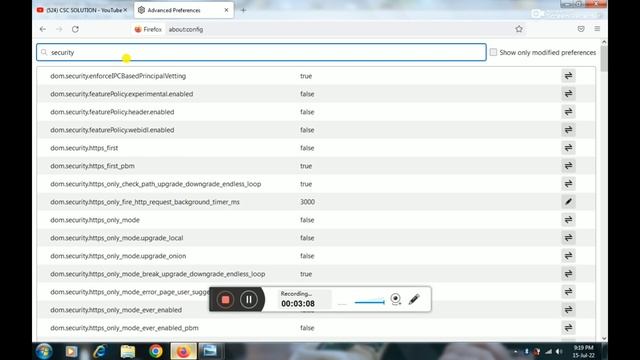Open the recorder annotation pencil tool

414,299
